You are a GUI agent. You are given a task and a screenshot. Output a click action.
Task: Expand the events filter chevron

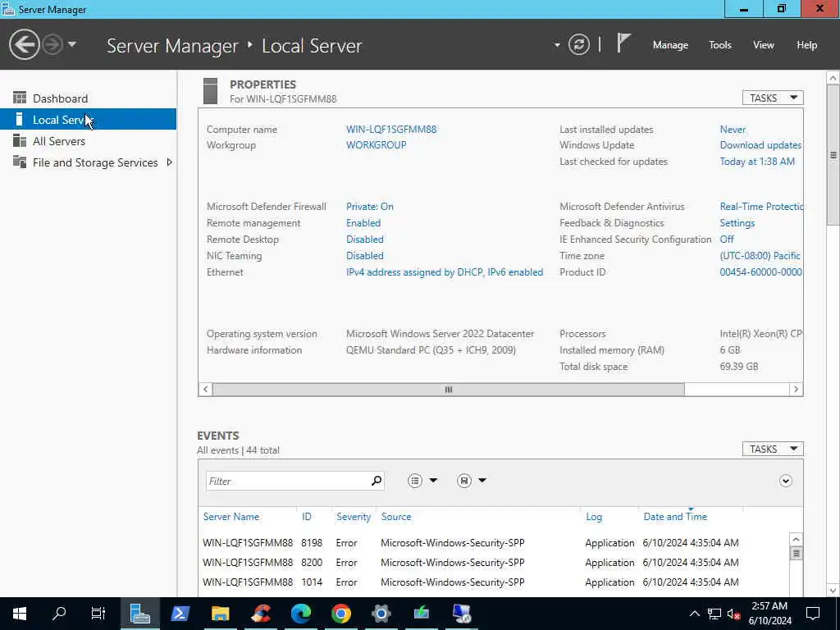point(785,481)
